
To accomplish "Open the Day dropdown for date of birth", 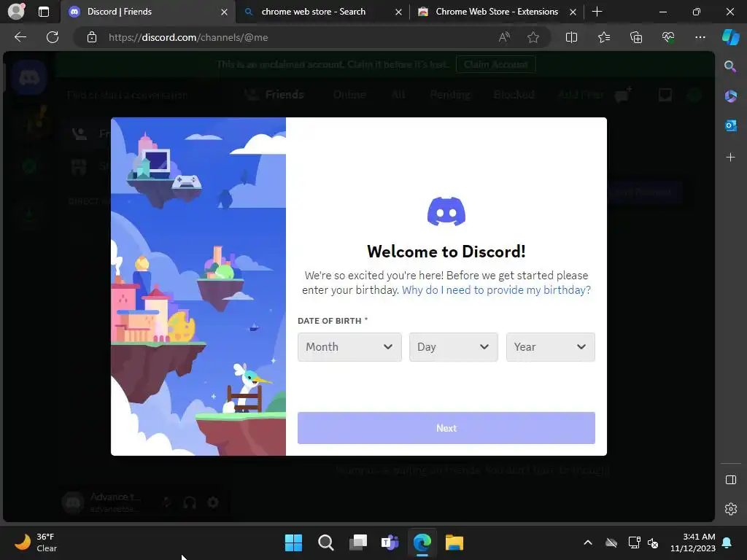I will (453, 346).
